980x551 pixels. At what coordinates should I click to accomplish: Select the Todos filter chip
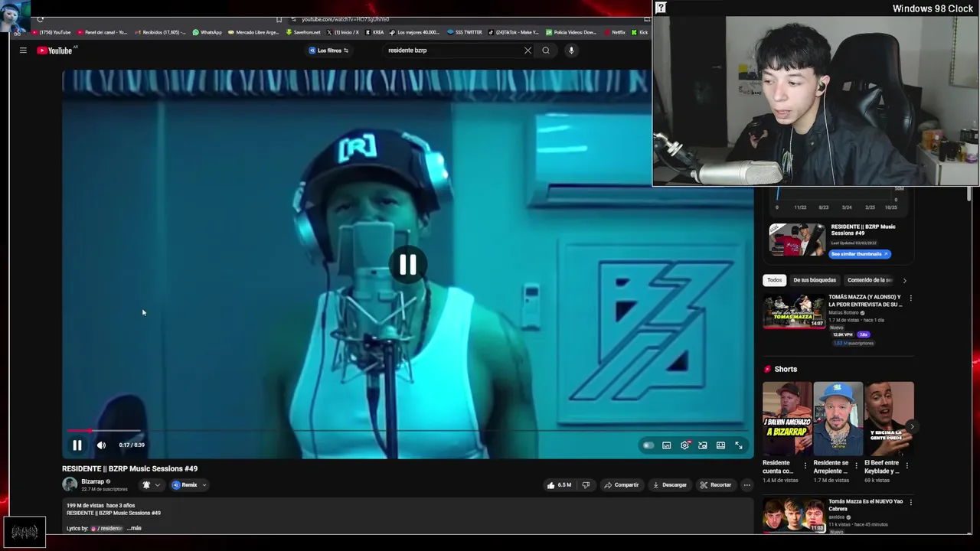[775, 280]
